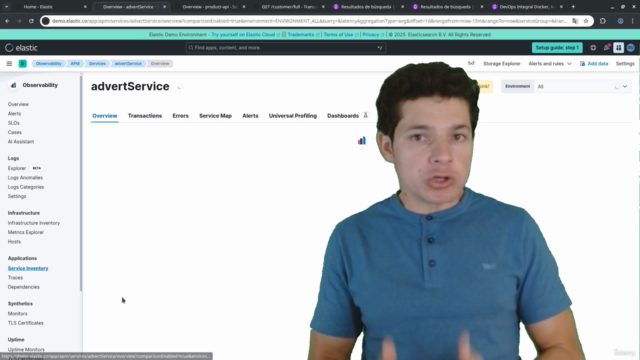Open Traces in sidebar
The width and height of the screenshot is (640, 360).
pos(16,278)
